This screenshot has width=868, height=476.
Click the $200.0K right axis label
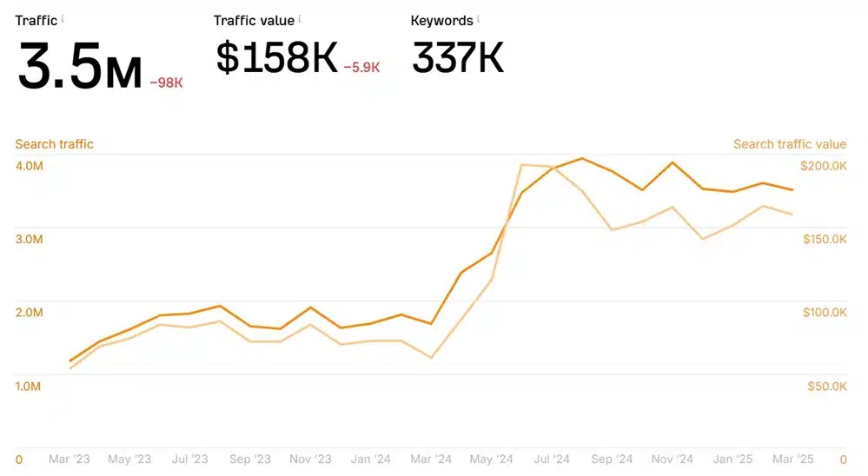[x=823, y=166]
